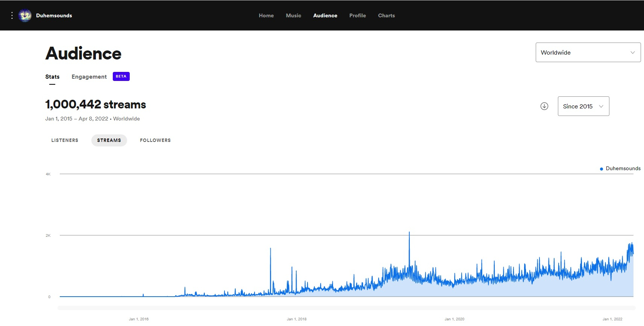Navigate to the Charts page
This screenshot has width=644, height=326.
pos(386,15)
